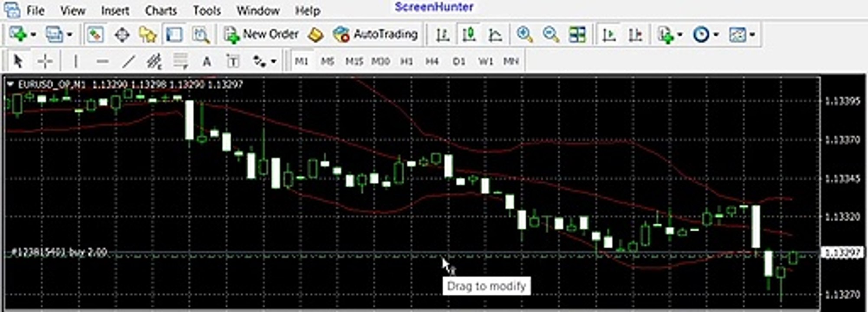Viewport: 868px width, 312px height.
Task: Switch to candlestick chart display
Action: click(x=469, y=34)
